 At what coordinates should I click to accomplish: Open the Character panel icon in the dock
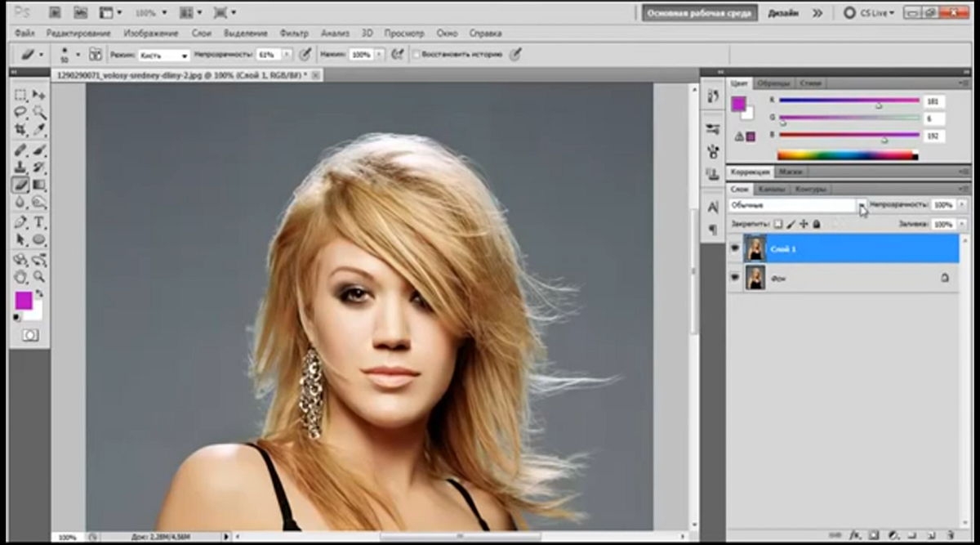[713, 207]
